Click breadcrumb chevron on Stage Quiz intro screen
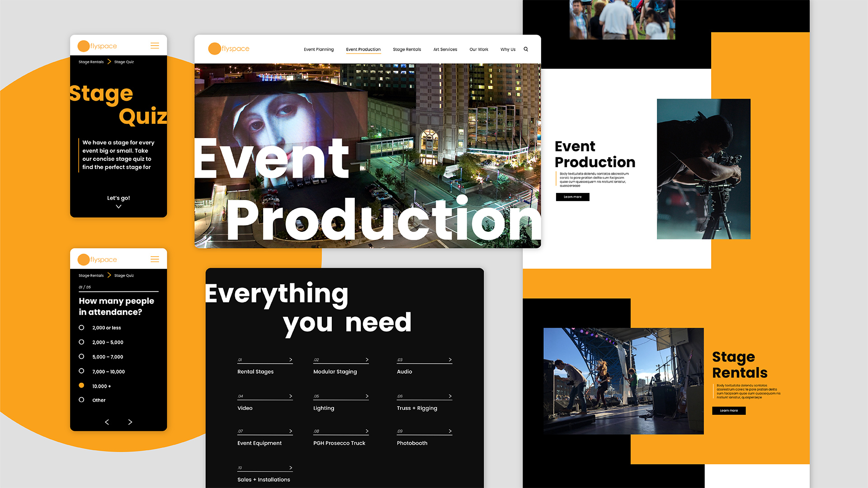The width and height of the screenshot is (868, 488). [109, 61]
